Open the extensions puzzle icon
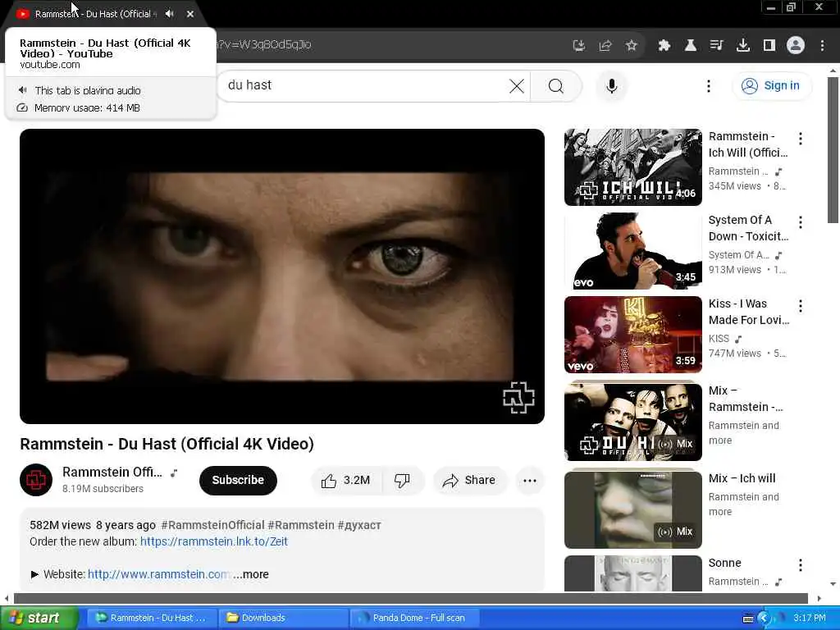 pyautogui.click(x=664, y=46)
